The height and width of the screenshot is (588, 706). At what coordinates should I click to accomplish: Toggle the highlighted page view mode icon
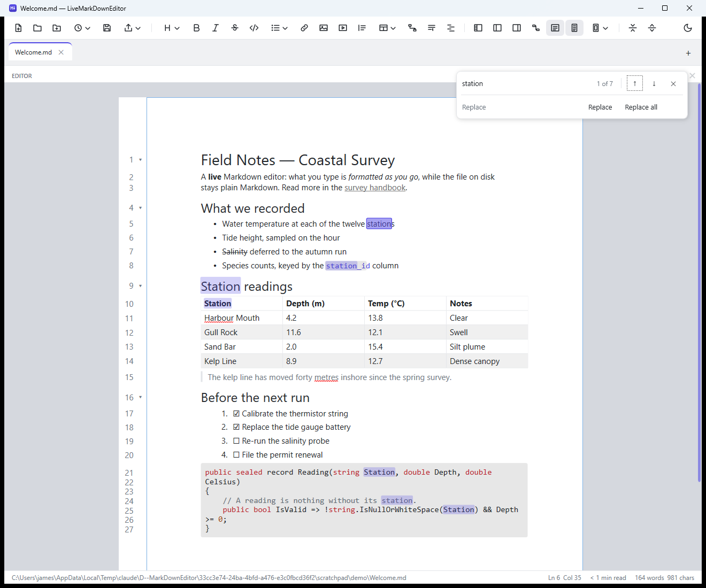574,28
